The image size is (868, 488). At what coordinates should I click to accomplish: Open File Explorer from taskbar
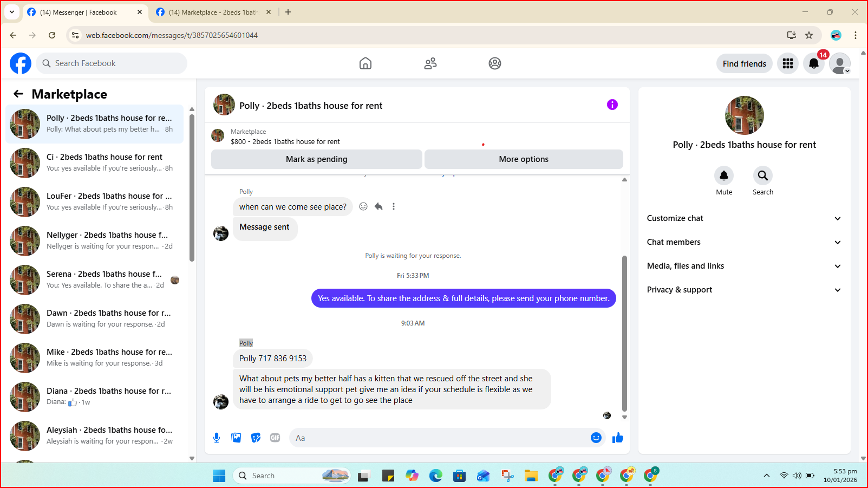pos(531,476)
